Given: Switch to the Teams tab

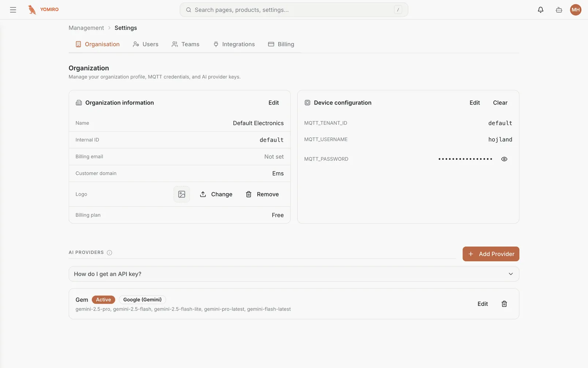Looking at the screenshot, I should click(186, 44).
